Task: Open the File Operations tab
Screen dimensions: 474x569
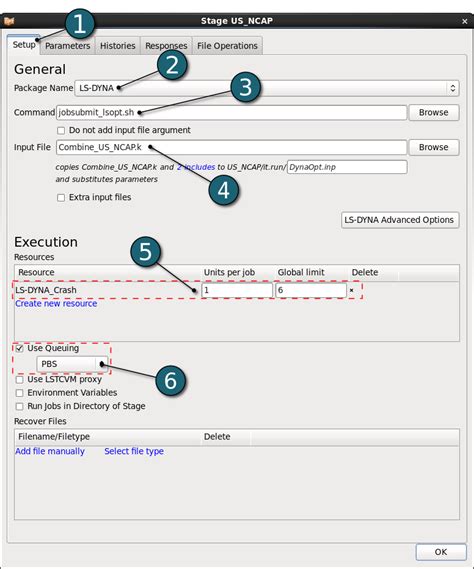Action: pyautogui.click(x=227, y=46)
